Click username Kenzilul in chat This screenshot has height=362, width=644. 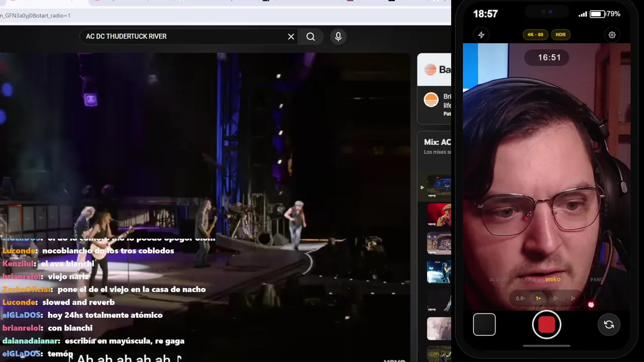click(x=19, y=263)
